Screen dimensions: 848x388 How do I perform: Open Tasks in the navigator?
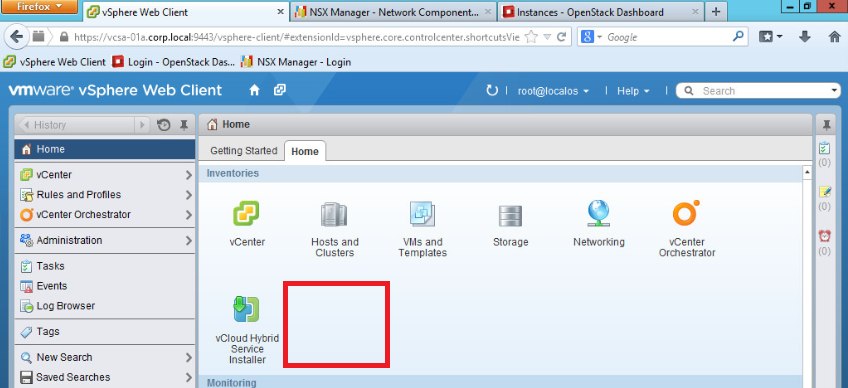(105, 266)
